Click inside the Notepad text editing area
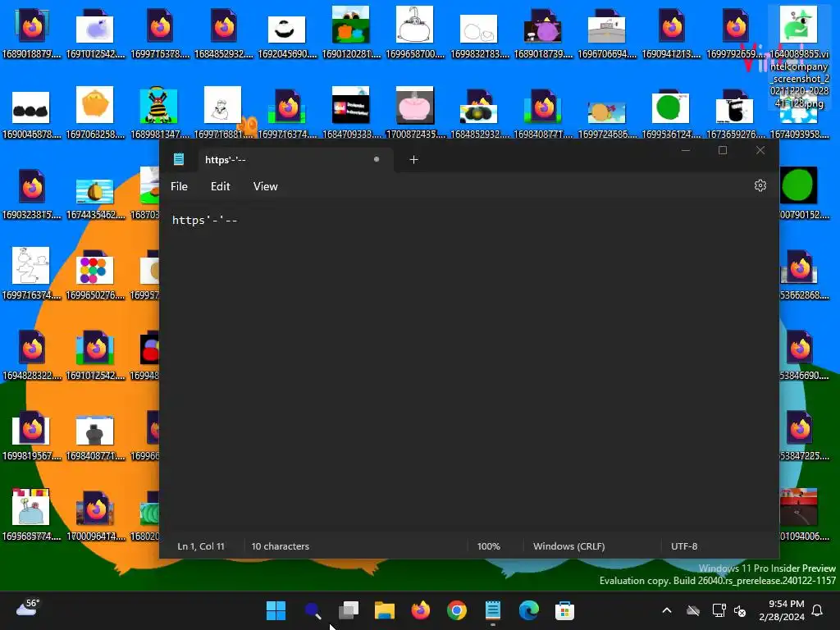The height and width of the screenshot is (630, 840). click(x=468, y=364)
